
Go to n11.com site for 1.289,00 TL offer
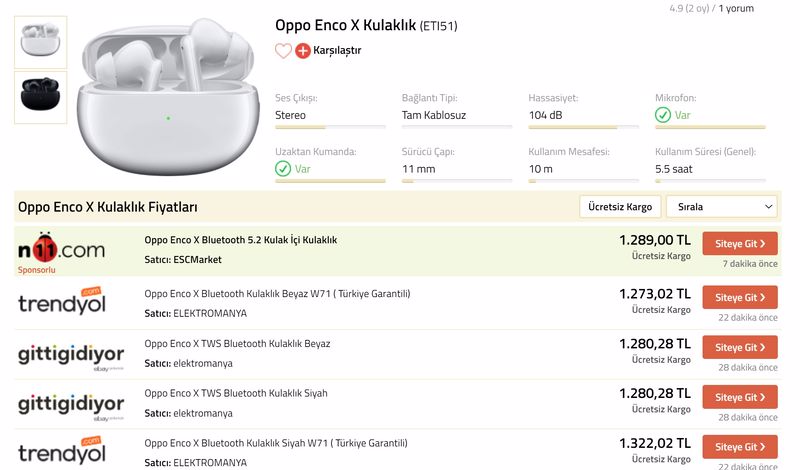click(x=740, y=243)
